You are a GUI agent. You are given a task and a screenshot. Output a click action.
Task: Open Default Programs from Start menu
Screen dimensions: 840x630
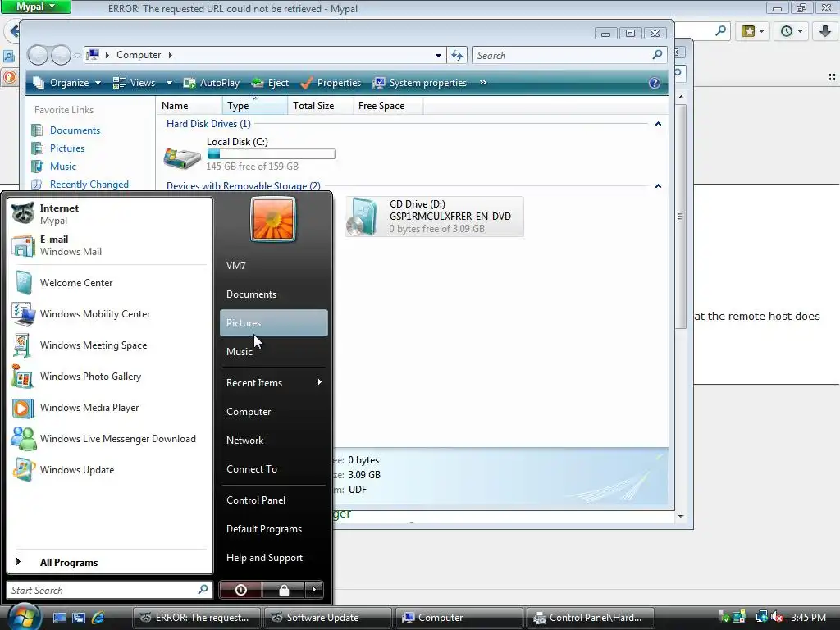274,529
